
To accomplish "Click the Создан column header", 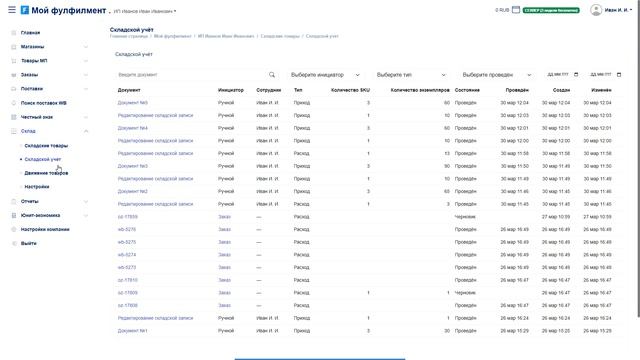I will (x=561, y=90).
